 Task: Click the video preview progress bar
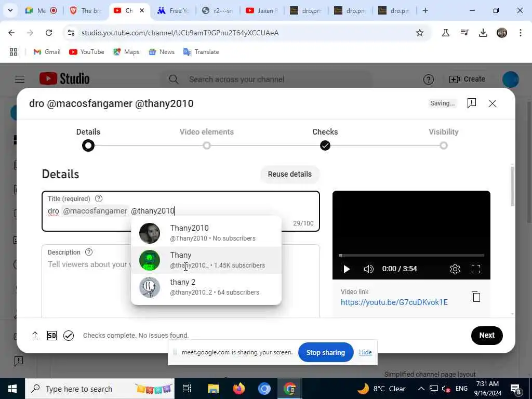point(411,255)
